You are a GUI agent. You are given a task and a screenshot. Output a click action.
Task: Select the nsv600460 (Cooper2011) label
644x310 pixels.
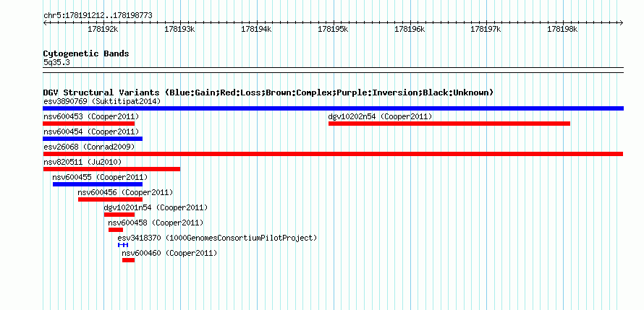pyautogui.click(x=169, y=253)
